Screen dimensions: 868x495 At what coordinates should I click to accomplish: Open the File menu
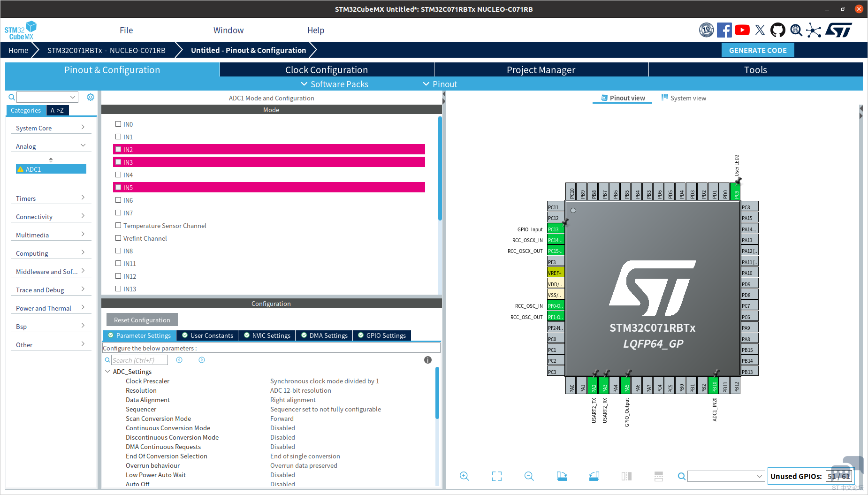click(126, 30)
